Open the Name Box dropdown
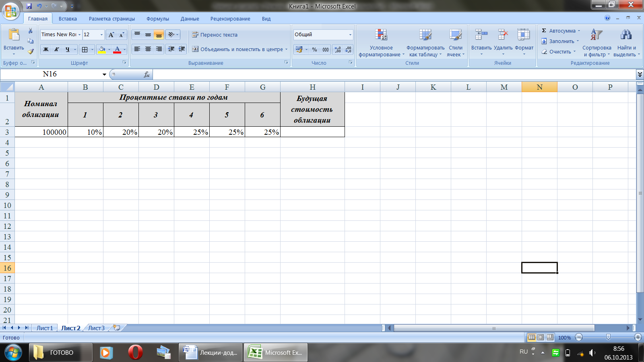This screenshot has height=362, width=644. tap(104, 74)
